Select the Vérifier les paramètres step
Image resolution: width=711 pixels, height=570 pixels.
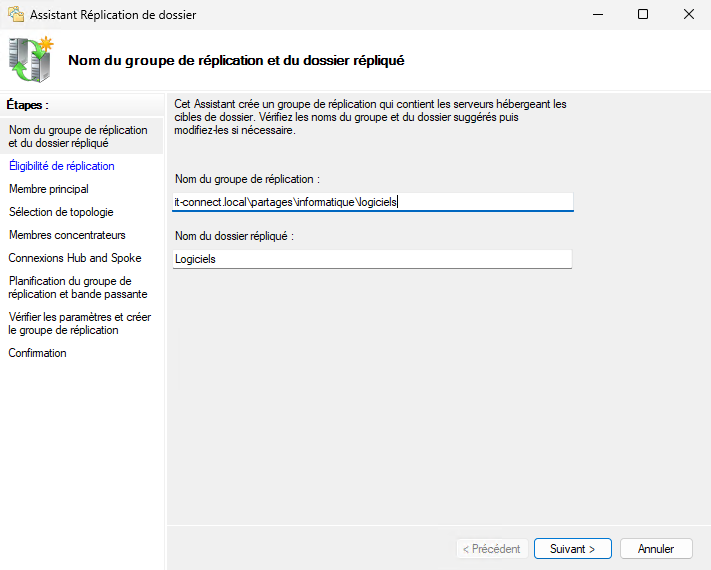[x=79, y=323]
